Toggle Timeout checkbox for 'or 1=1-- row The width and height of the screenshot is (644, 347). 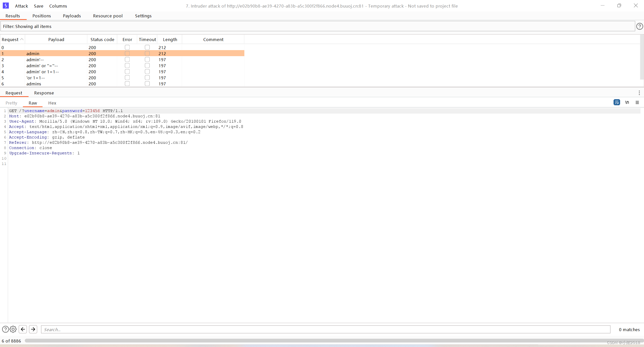point(147,78)
